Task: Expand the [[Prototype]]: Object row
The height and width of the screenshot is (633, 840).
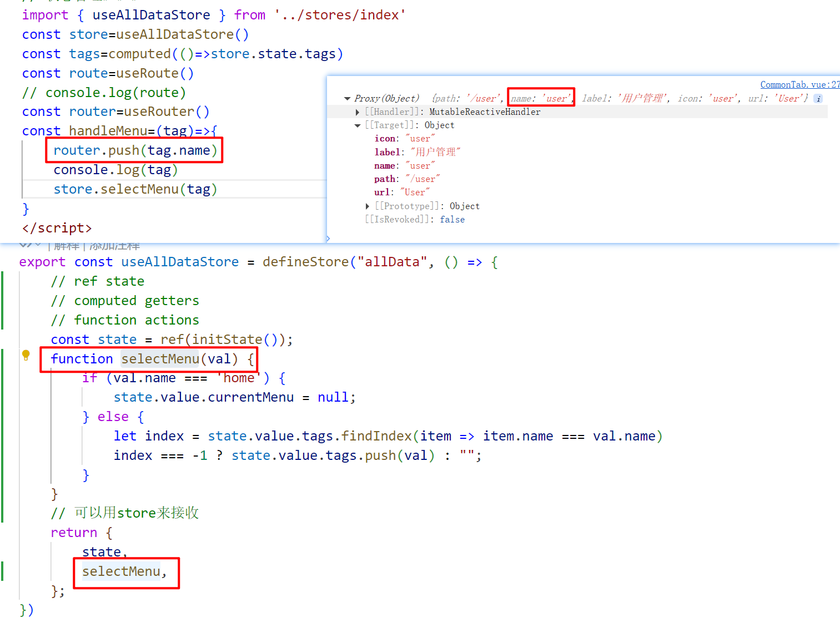Action: pyautogui.click(x=368, y=206)
